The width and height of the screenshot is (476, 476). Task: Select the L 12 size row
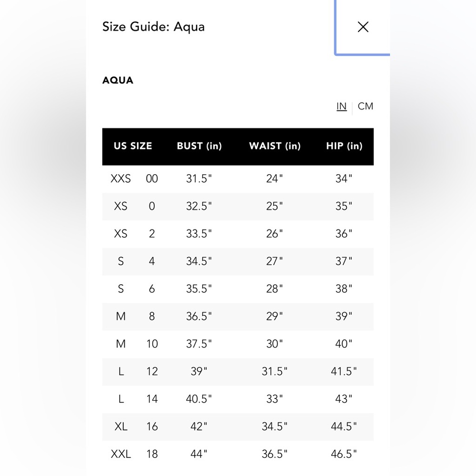click(x=238, y=372)
